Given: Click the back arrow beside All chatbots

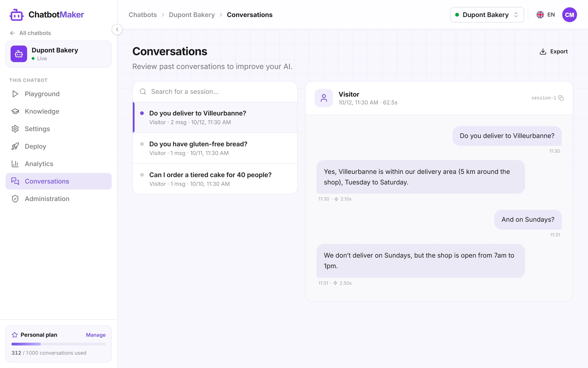Looking at the screenshot, I should pos(12,33).
